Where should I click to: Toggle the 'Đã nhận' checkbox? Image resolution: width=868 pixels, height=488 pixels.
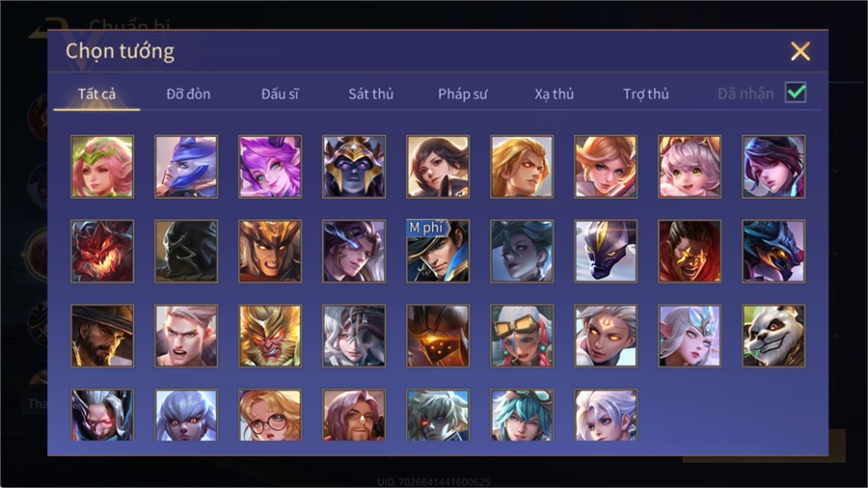click(x=796, y=93)
